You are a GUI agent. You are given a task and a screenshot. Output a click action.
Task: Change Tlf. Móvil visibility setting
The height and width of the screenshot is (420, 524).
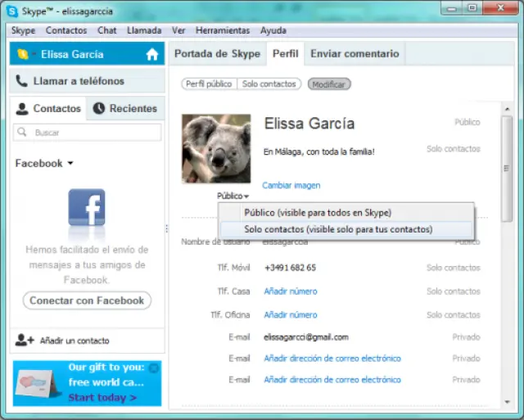click(x=453, y=268)
